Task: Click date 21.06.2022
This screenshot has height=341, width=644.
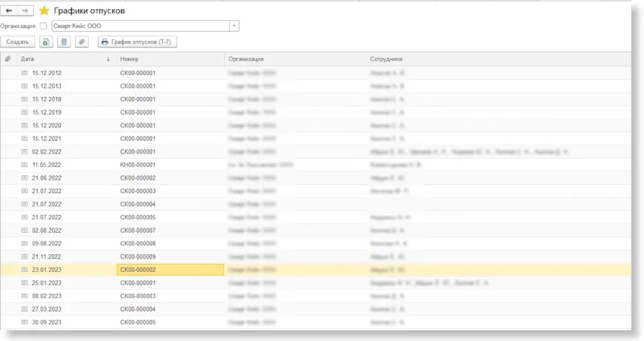Action: 47,178
